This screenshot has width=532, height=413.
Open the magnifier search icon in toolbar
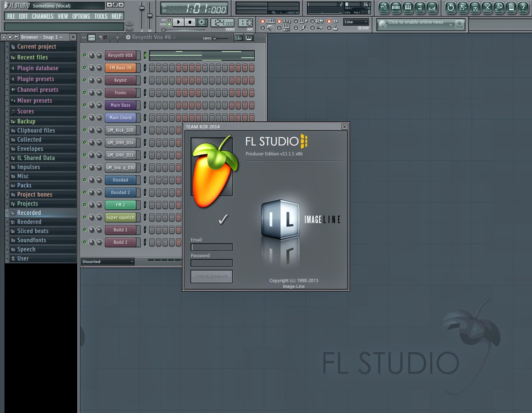499,7
